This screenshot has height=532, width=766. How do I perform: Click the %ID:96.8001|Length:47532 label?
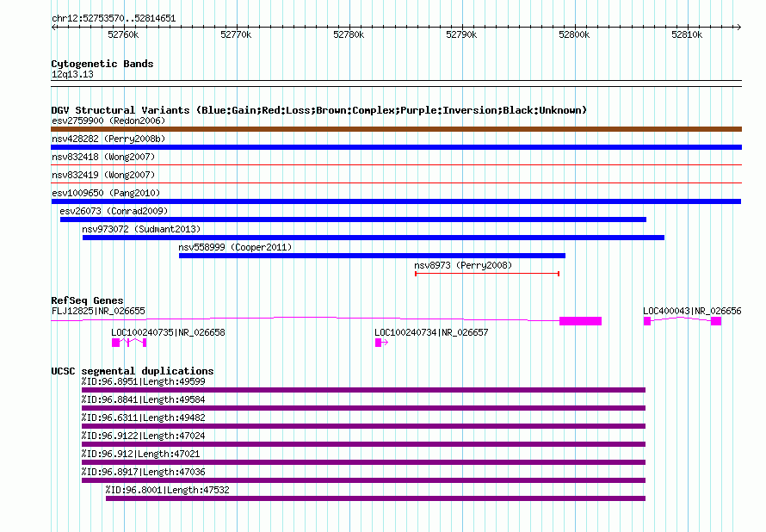point(167,490)
